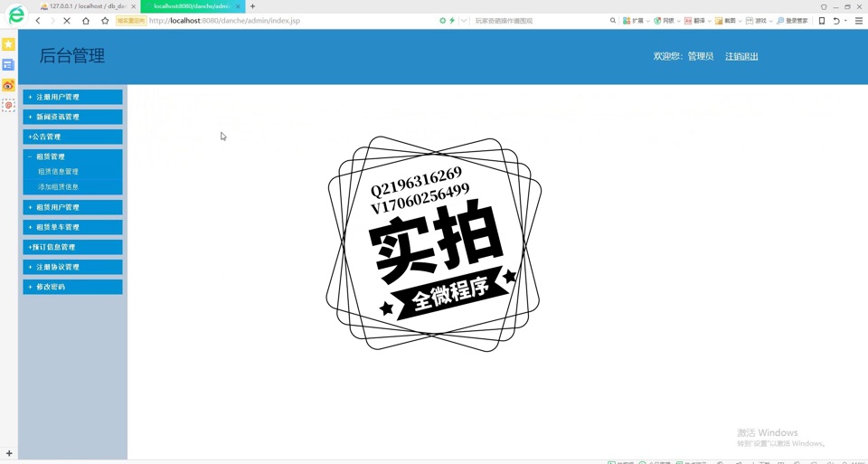Screen dimensions: 868x464
Task: Go to the browser home page icon
Action: tap(86, 21)
